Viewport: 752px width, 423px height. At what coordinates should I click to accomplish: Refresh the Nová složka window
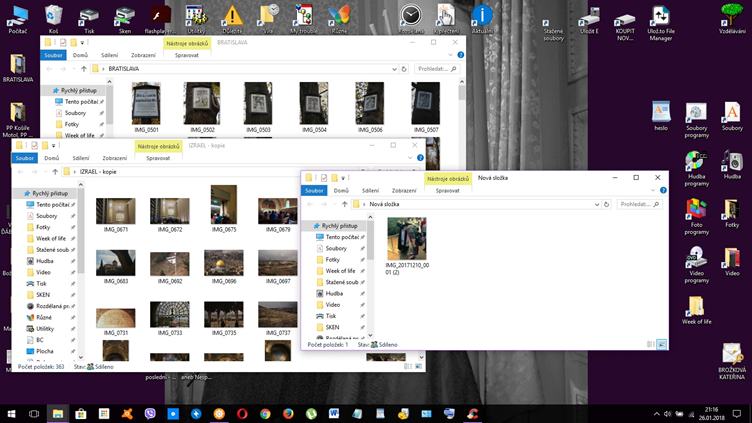(606, 204)
